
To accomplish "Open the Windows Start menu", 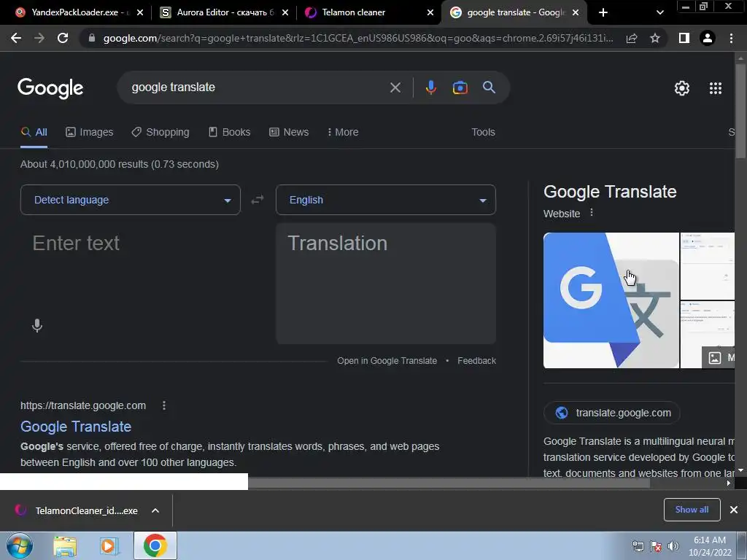I will [x=20, y=545].
